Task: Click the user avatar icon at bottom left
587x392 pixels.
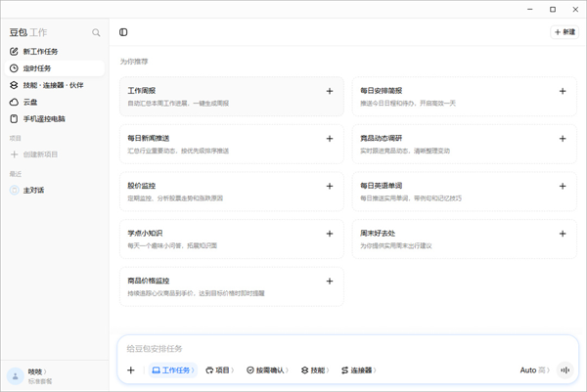Action: (16, 376)
